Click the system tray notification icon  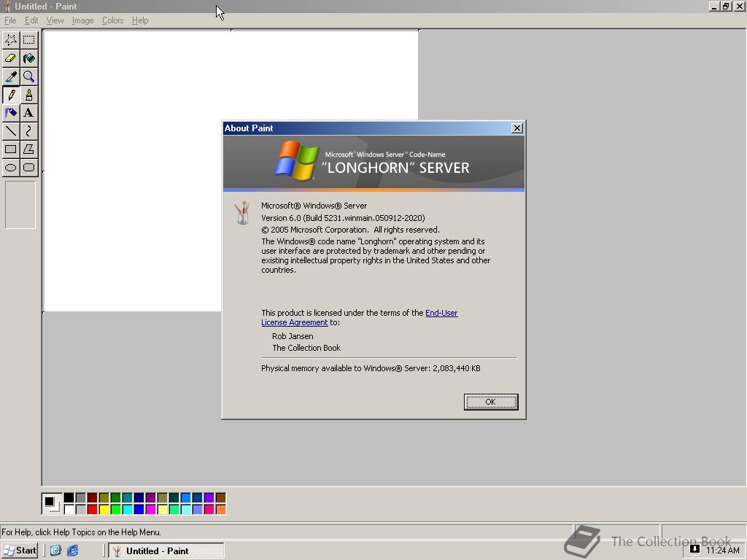pyautogui.click(x=694, y=549)
